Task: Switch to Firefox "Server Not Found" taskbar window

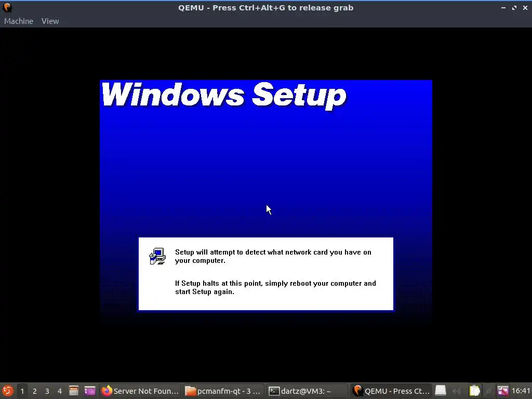Action: [140, 391]
